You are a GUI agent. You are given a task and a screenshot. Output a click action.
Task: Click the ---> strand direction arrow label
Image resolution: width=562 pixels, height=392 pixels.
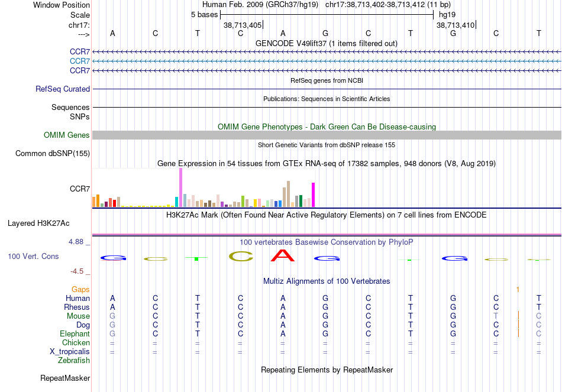coord(84,34)
